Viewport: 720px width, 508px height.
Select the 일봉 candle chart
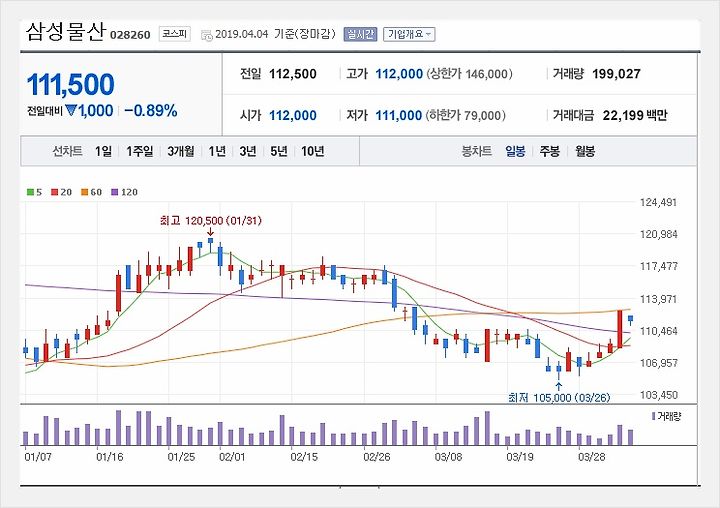pos(515,151)
